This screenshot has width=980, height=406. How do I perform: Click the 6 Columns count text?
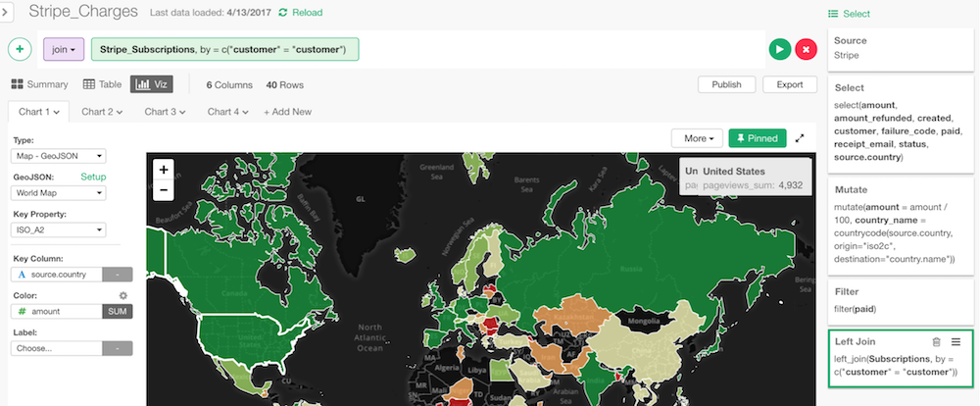pyautogui.click(x=229, y=84)
